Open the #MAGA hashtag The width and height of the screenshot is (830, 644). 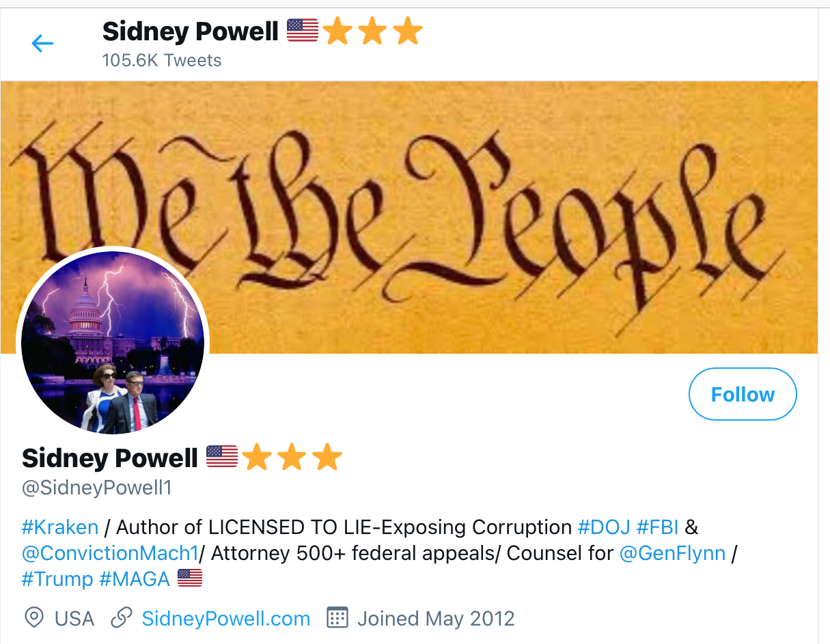coord(135,579)
